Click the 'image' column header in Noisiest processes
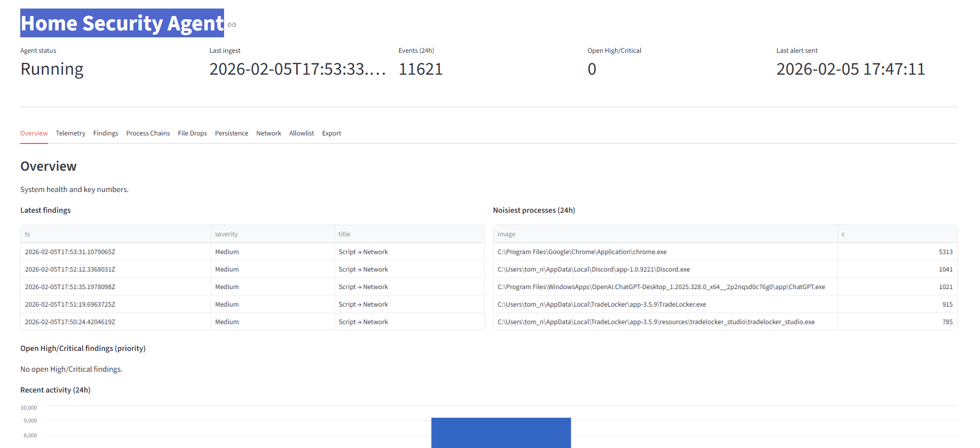The width and height of the screenshot is (980, 448). (665, 234)
